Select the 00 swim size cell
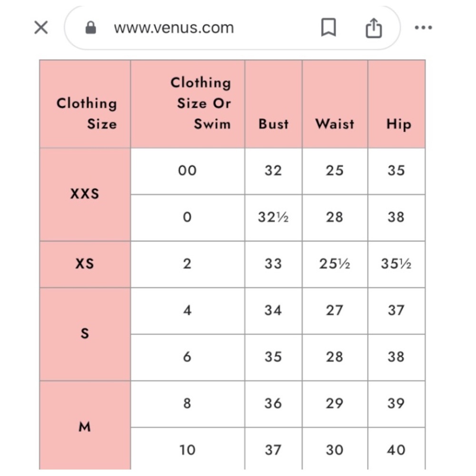Screen dimensions: 476x476 [188, 171]
